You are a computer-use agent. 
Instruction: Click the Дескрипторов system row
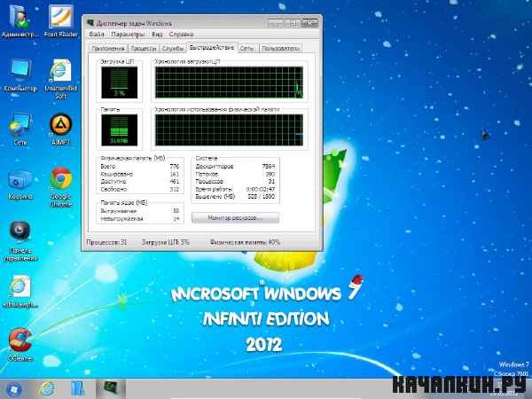coord(235,167)
